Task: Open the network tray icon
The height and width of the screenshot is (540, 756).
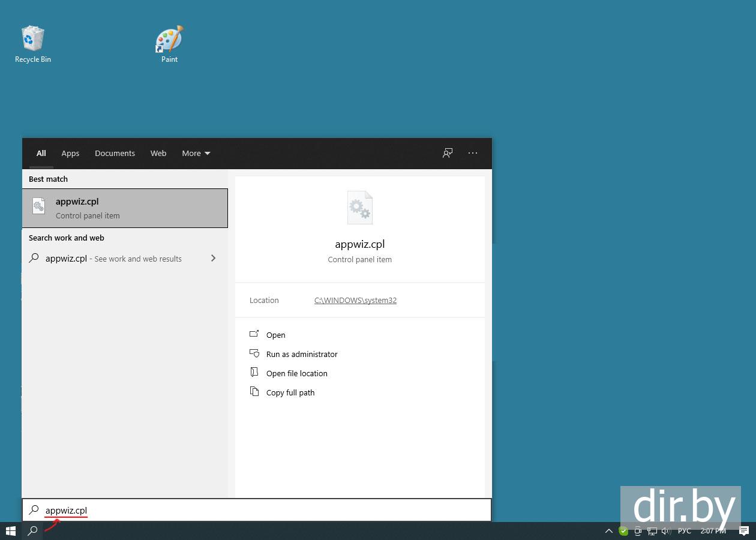Action: coord(652,531)
